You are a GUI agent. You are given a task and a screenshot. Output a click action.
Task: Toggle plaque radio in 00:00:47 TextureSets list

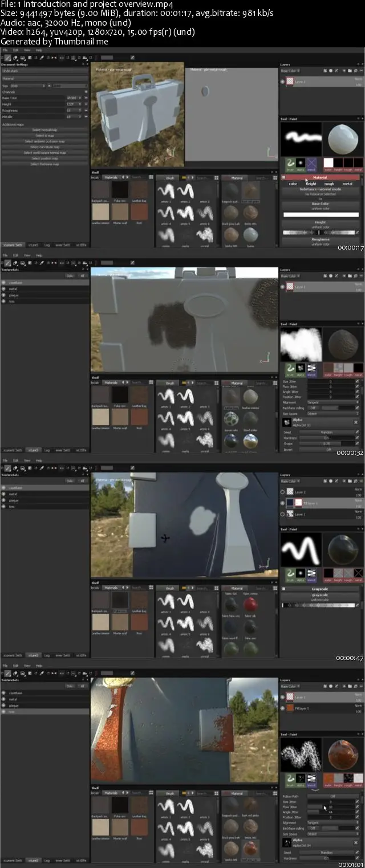[x=4, y=500]
